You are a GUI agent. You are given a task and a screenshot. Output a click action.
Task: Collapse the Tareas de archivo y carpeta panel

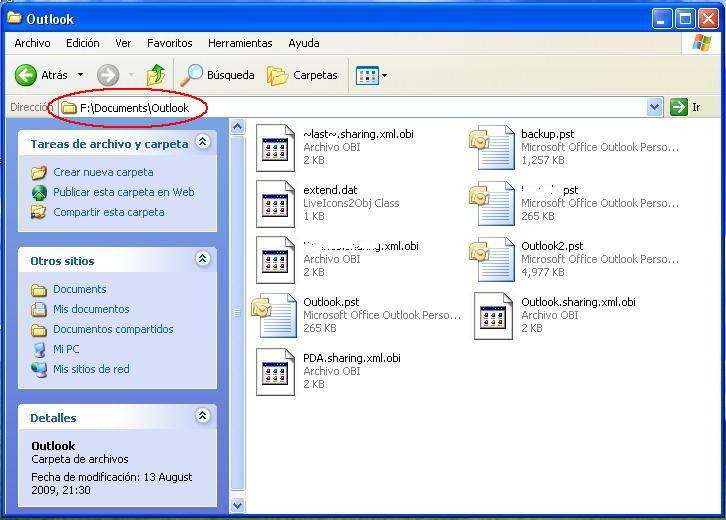(202, 142)
